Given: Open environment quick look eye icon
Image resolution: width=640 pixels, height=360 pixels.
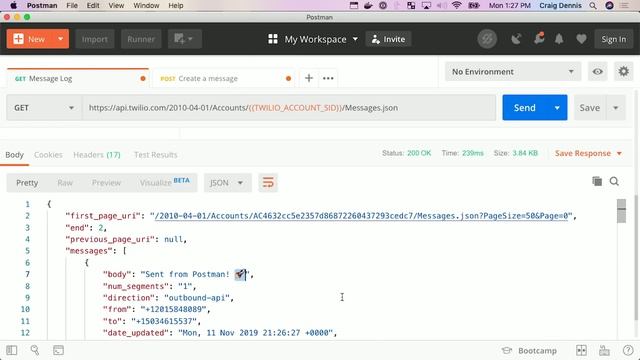Looking at the screenshot, I should (598, 71).
